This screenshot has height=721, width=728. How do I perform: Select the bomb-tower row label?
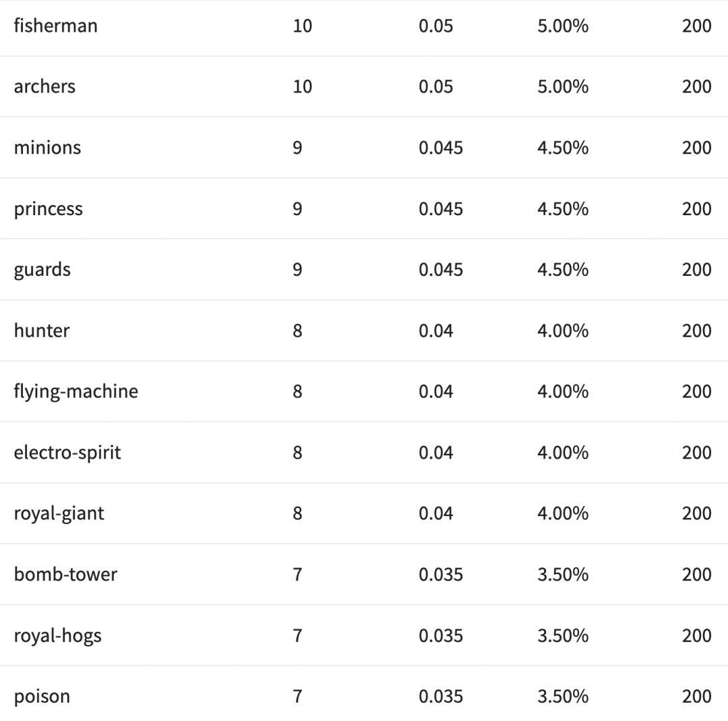(x=65, y=575)
